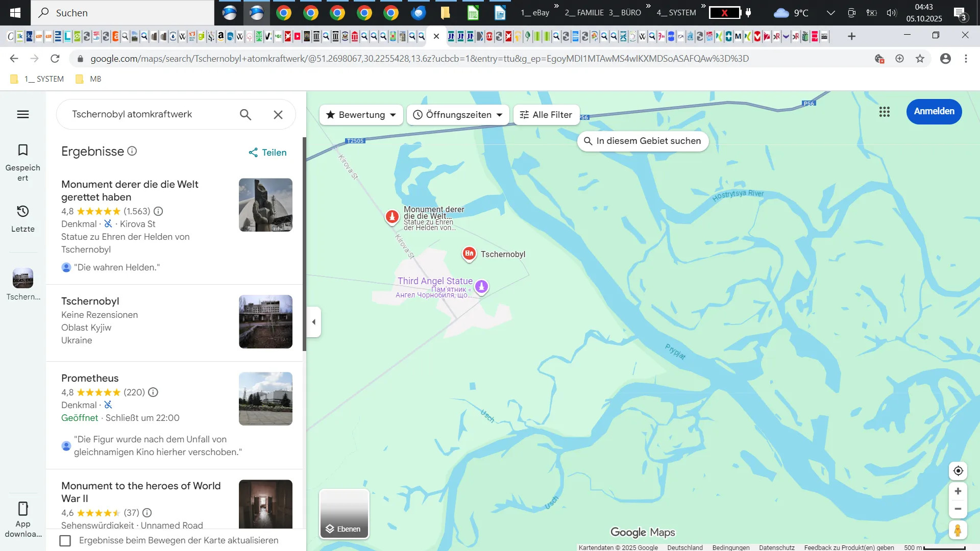This screenshot has width=980, height=551.
Task: Click the my-location target icon
Action: 958,471
